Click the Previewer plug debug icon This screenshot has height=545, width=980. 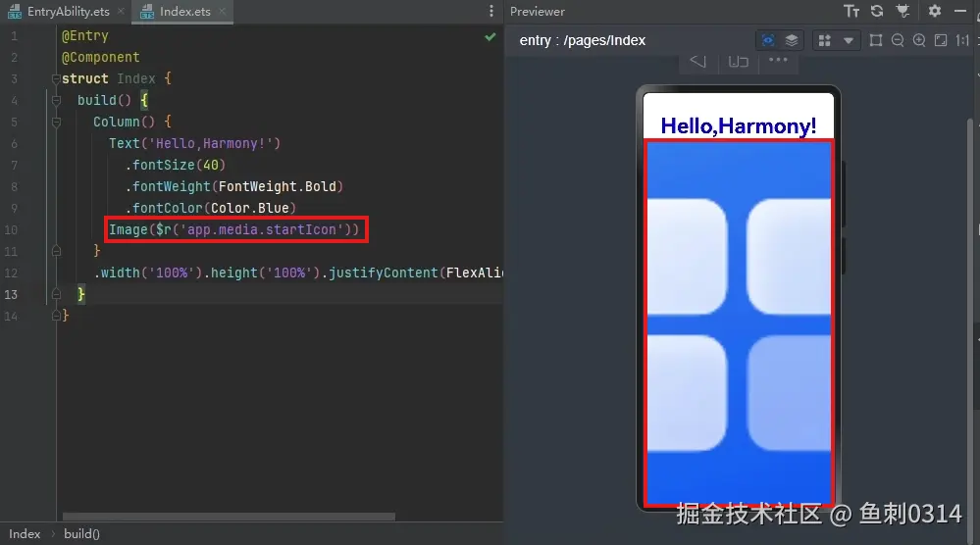click(903, 11)
